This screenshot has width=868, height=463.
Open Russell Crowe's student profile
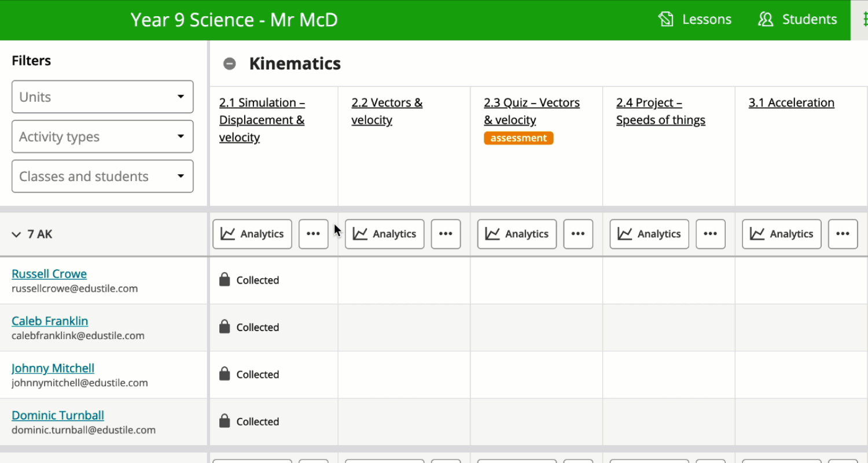pos(49,274)
